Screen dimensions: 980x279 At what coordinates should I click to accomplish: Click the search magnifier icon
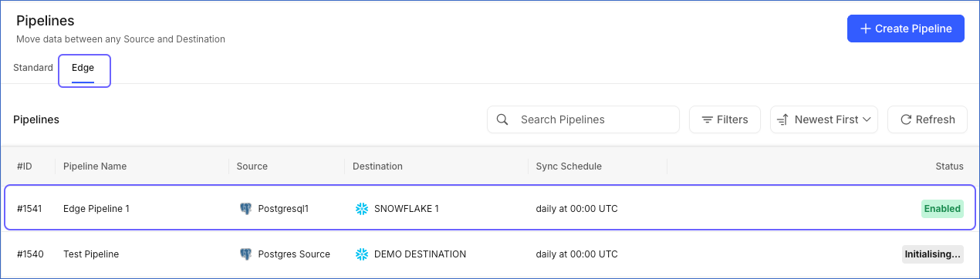502,119
